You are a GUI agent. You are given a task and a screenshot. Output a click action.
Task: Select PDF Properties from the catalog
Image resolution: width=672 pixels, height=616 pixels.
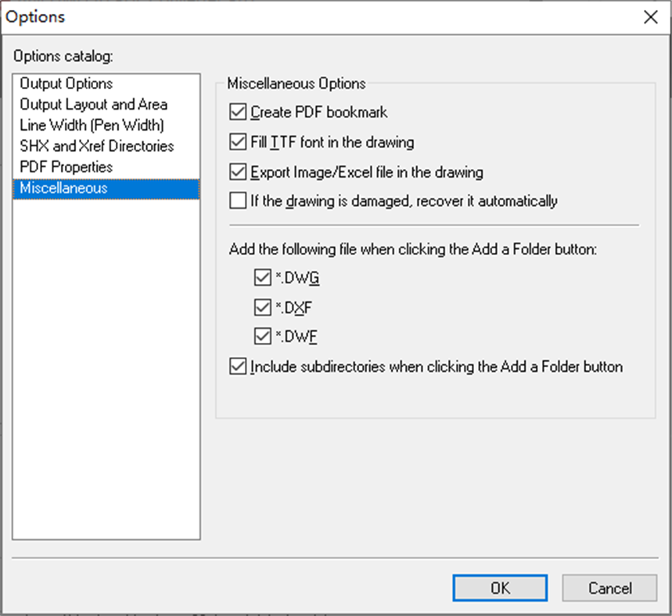pos(66,167)
